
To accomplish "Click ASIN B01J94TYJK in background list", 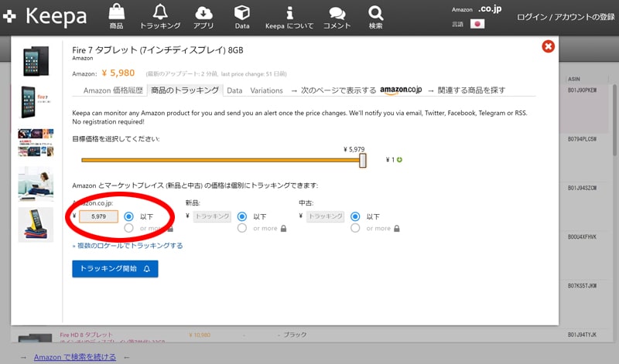I will [583, 335].
